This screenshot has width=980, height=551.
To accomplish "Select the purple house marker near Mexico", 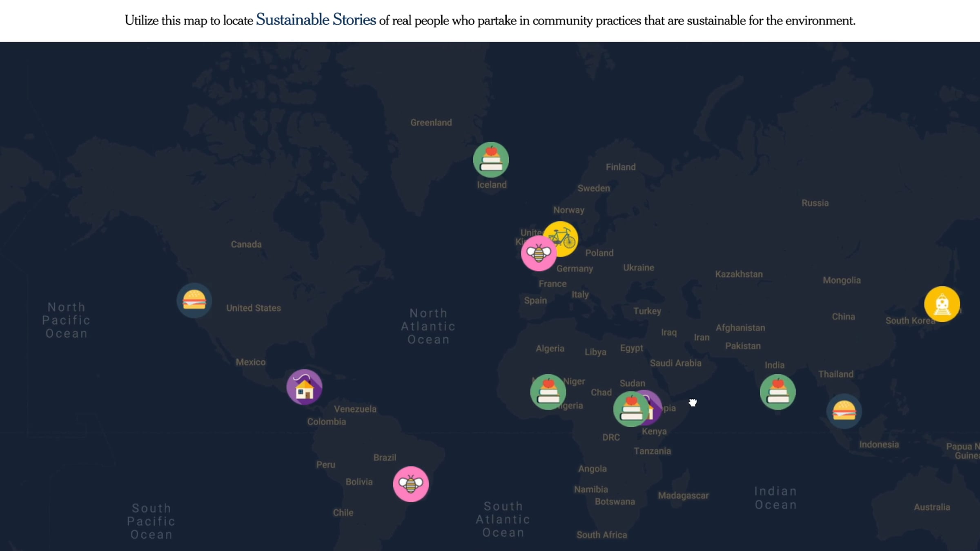I will (x=304, y=387).
